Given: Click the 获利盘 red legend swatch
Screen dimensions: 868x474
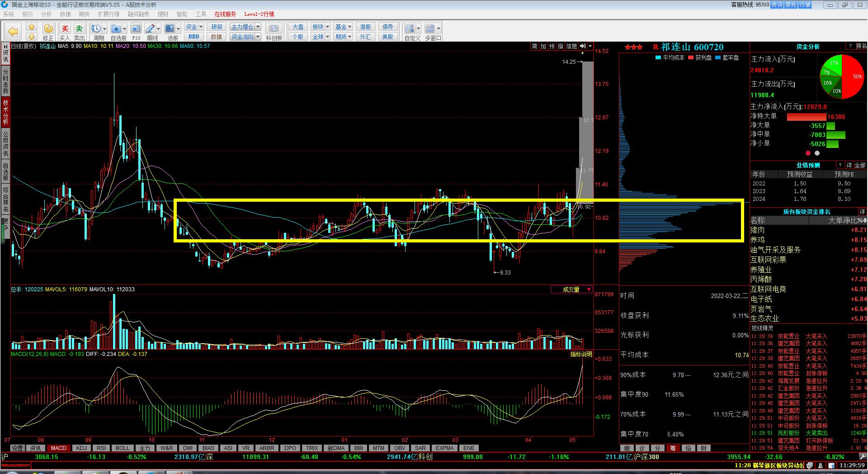Looking at the screenshot, I should pyautogui.click(x=691, y=58).
